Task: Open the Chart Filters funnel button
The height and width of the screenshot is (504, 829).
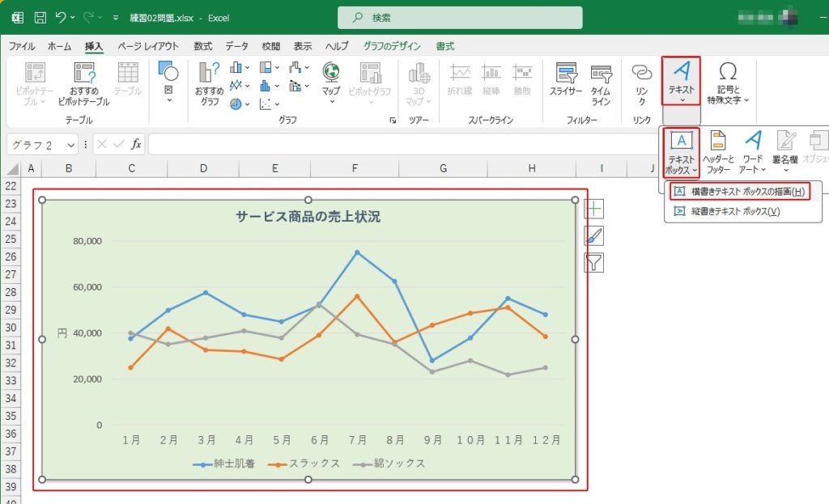Action: tap(594, 262)
